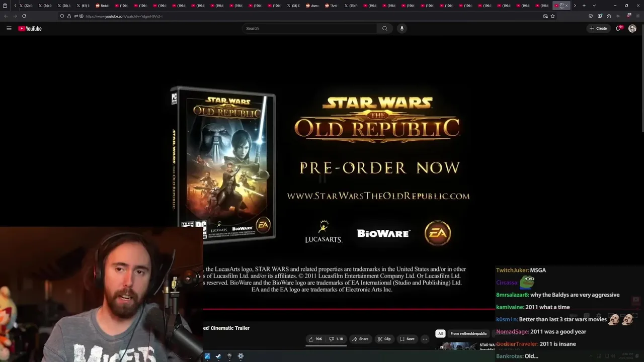Open picture-in-picture icon in address bar
This screenshot has height=362, width=644.
tap(545, 16)
